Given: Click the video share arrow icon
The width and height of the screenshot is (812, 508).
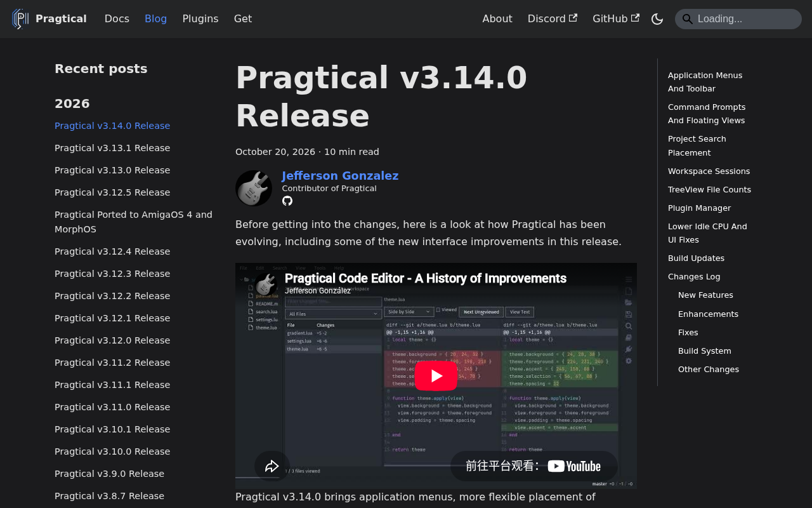Looking at the screenshot, I should click(x=272, y=466).
